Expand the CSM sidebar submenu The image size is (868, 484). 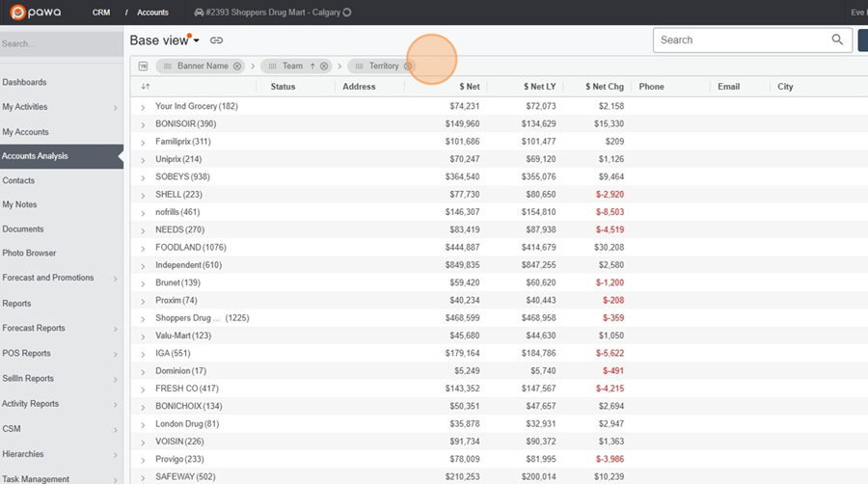[115, 430]
